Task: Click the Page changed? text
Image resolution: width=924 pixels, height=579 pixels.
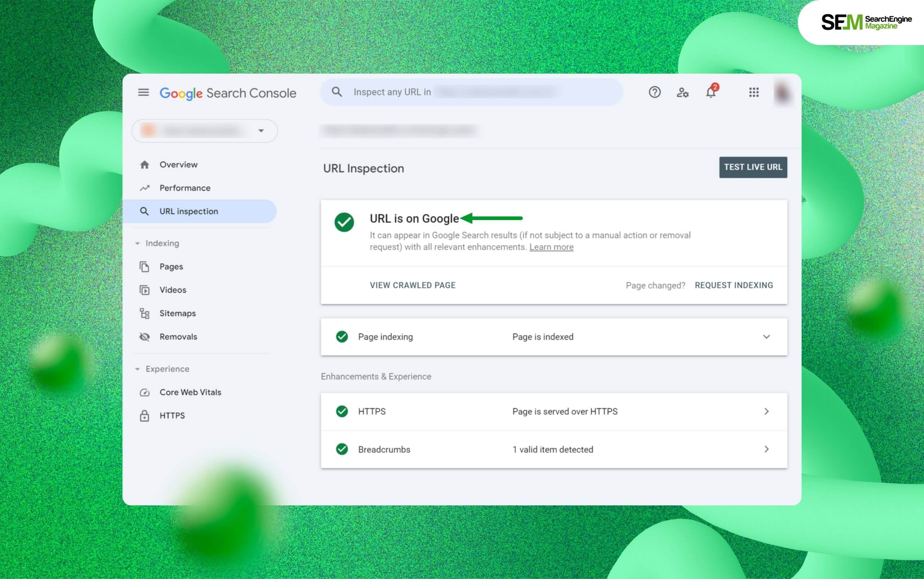Action: coord(655,286)
